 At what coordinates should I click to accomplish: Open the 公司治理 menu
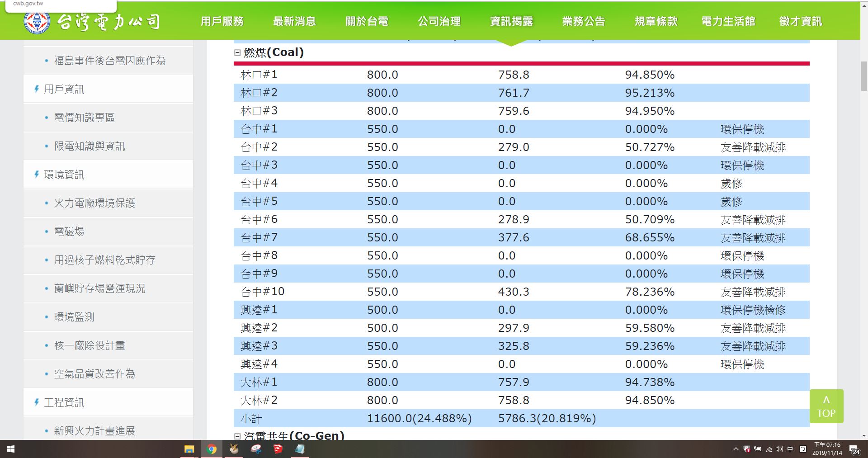[x=439, y=21]
